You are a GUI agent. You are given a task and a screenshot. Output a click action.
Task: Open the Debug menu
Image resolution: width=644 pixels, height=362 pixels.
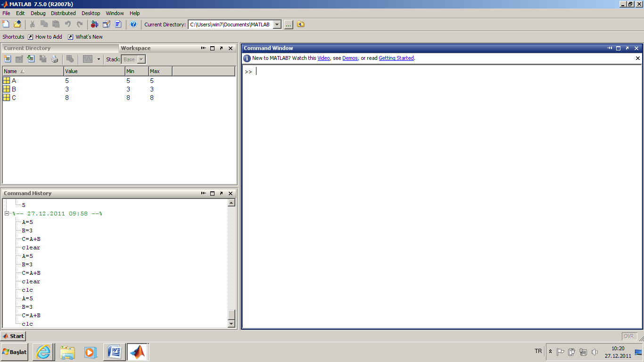point(38,13)
